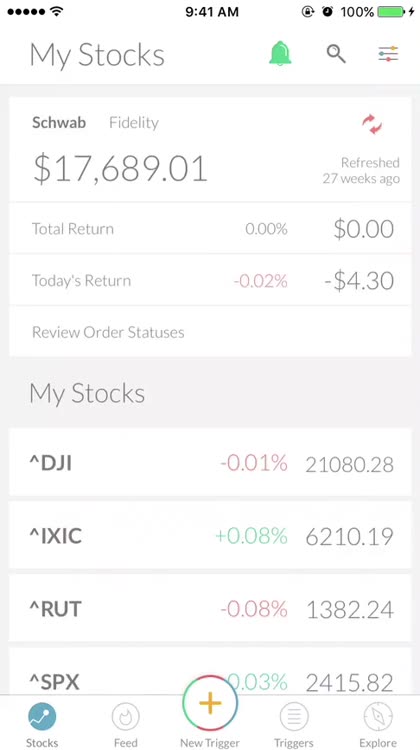Tap the battery indicator in status bar
Viewport: 420px width, 750px height.
tap(392, 12)
